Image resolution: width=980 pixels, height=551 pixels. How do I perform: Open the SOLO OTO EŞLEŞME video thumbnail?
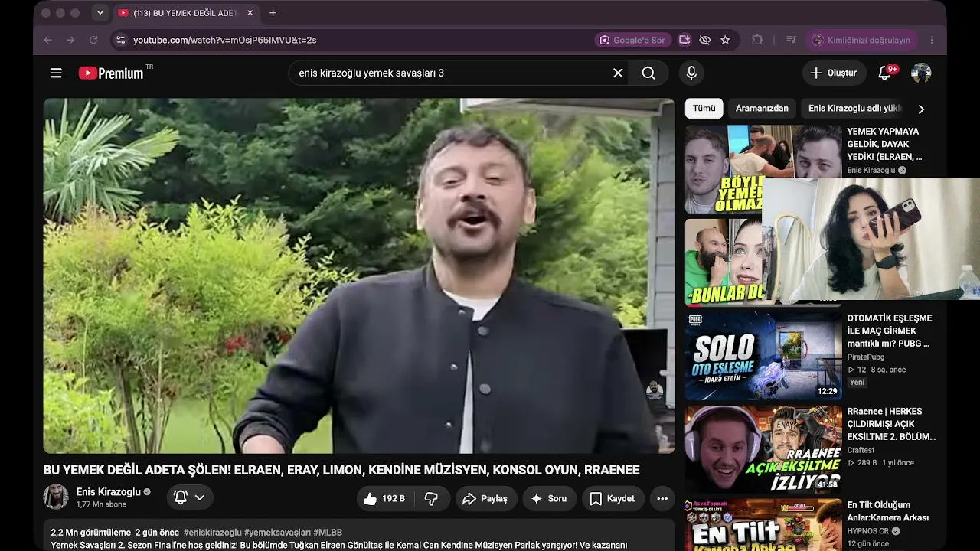tap(763, 355)
